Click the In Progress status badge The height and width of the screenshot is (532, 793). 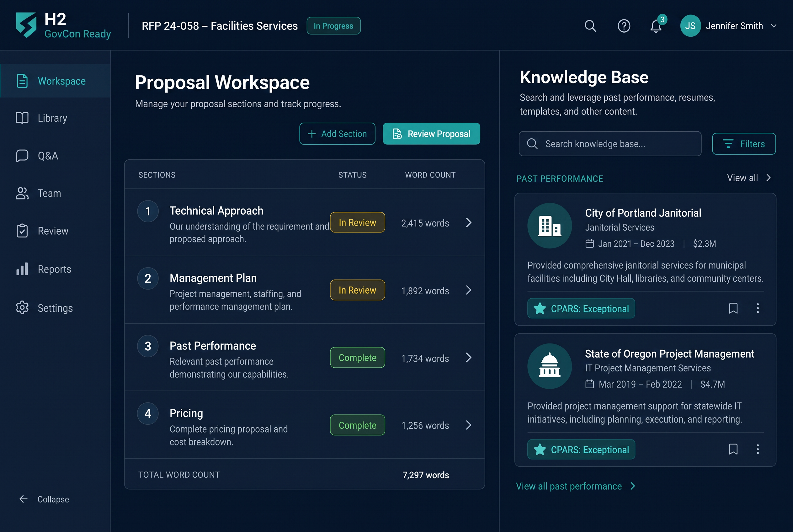(x=333, y=26)
